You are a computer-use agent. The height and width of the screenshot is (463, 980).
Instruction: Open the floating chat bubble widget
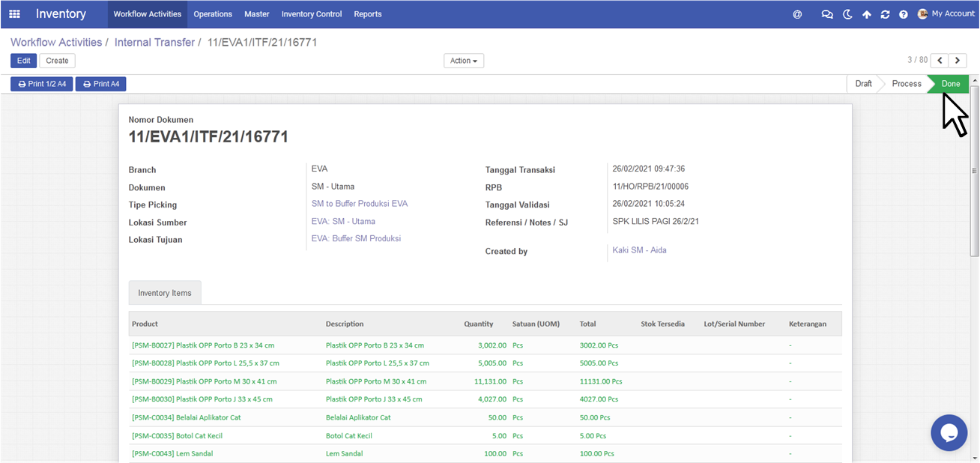coord(949,433)
